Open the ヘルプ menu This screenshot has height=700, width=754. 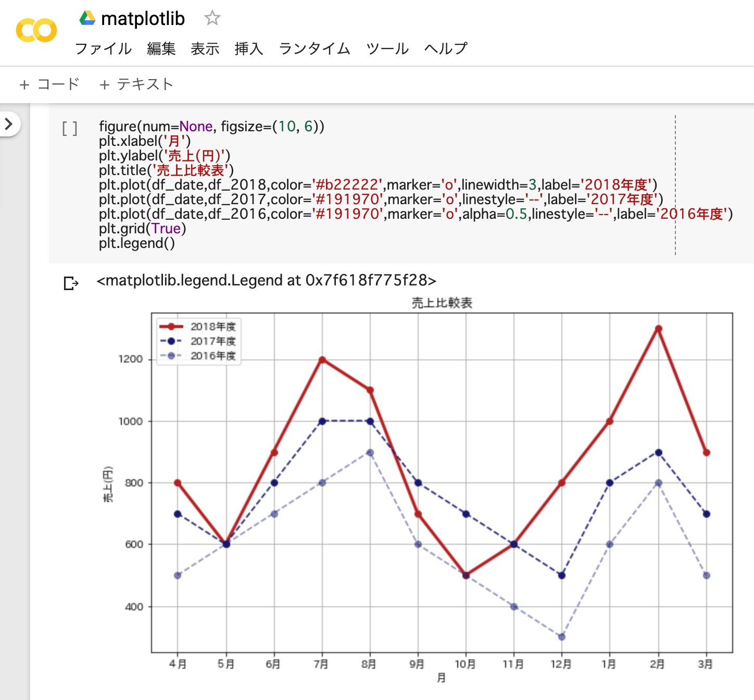tap(446, 48)
